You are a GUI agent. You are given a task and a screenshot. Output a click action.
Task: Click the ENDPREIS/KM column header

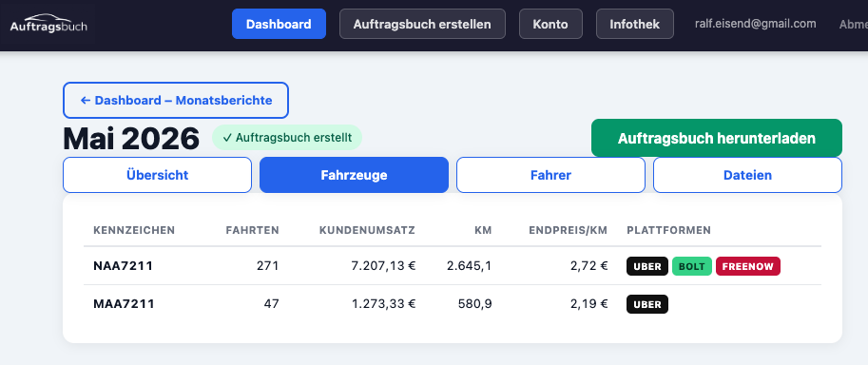(569, 230)
